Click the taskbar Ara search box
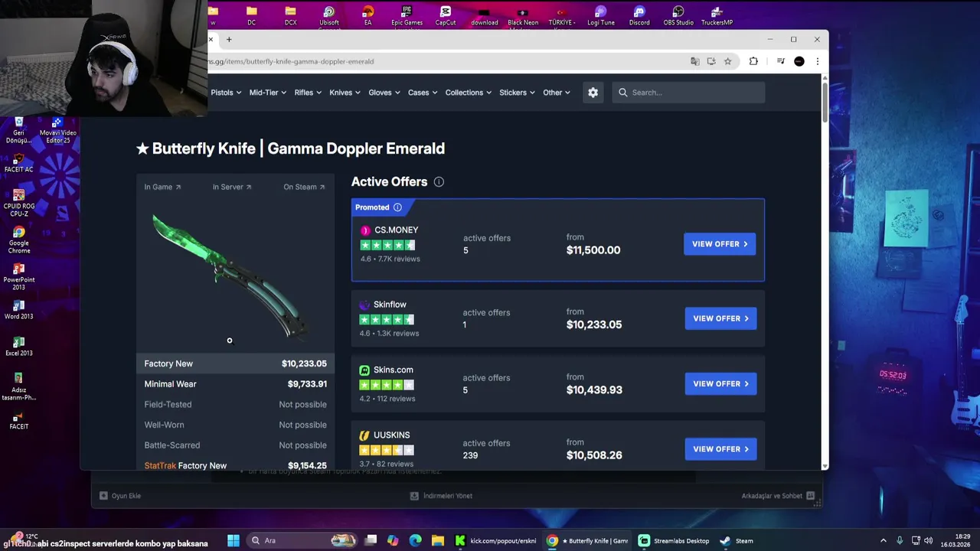 click(303, 540)
